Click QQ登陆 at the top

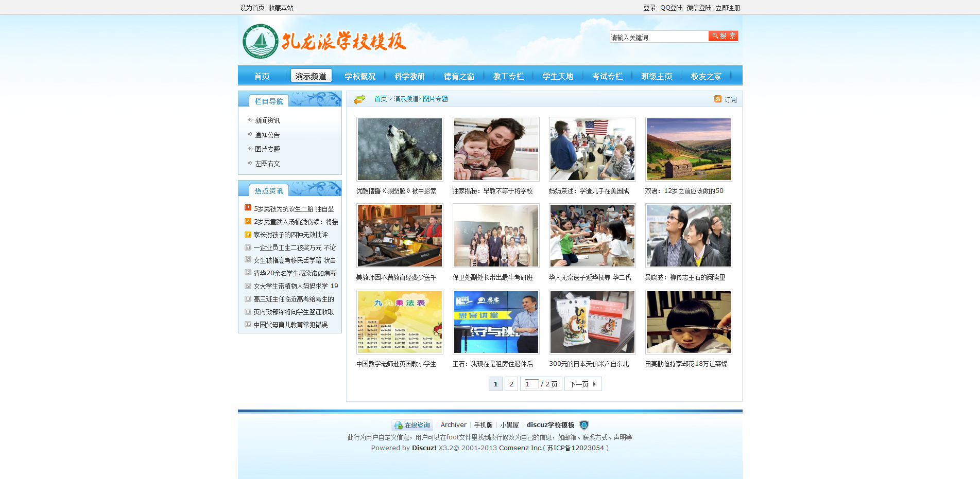tap(671, 8)
